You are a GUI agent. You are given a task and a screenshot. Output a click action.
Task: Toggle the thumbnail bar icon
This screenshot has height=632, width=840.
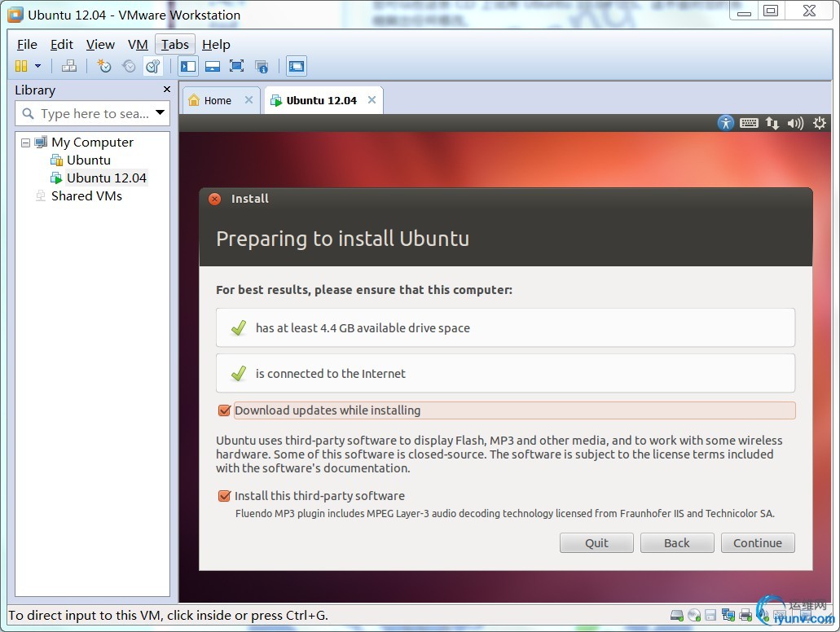point(213,66)
